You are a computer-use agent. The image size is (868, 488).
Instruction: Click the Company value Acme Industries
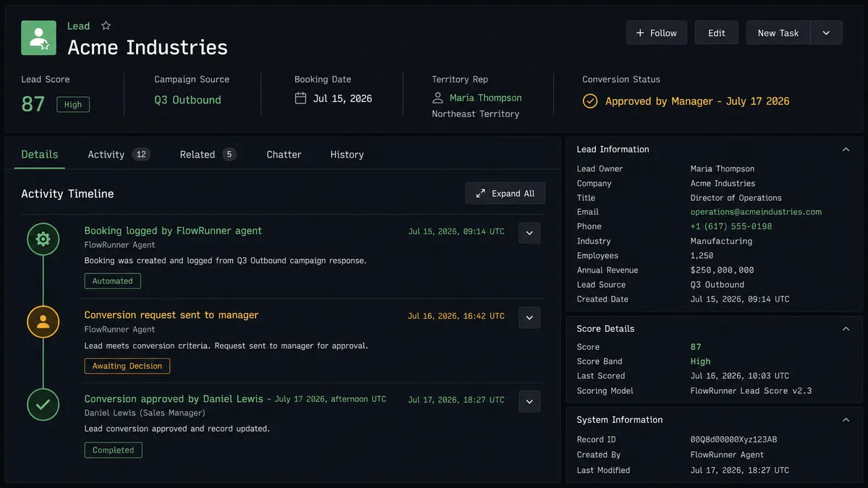point(723,183)
